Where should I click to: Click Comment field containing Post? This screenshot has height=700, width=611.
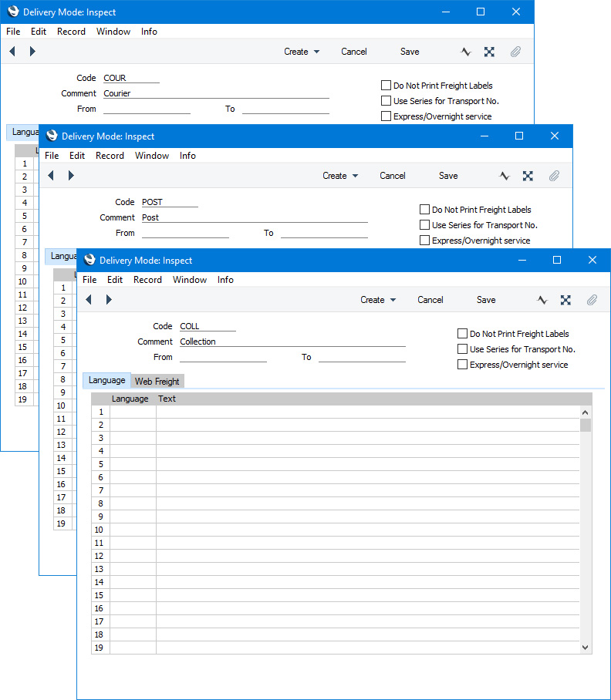(255, 217)
